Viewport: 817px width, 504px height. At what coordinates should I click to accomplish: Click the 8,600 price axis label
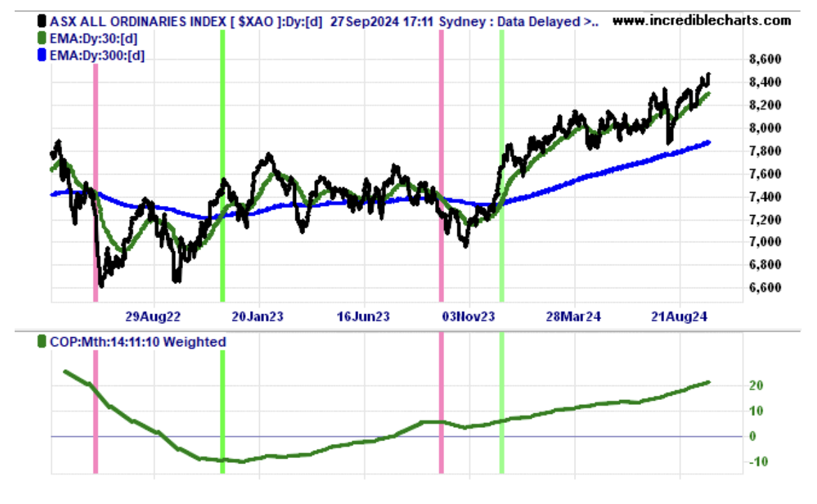(765, 60)
